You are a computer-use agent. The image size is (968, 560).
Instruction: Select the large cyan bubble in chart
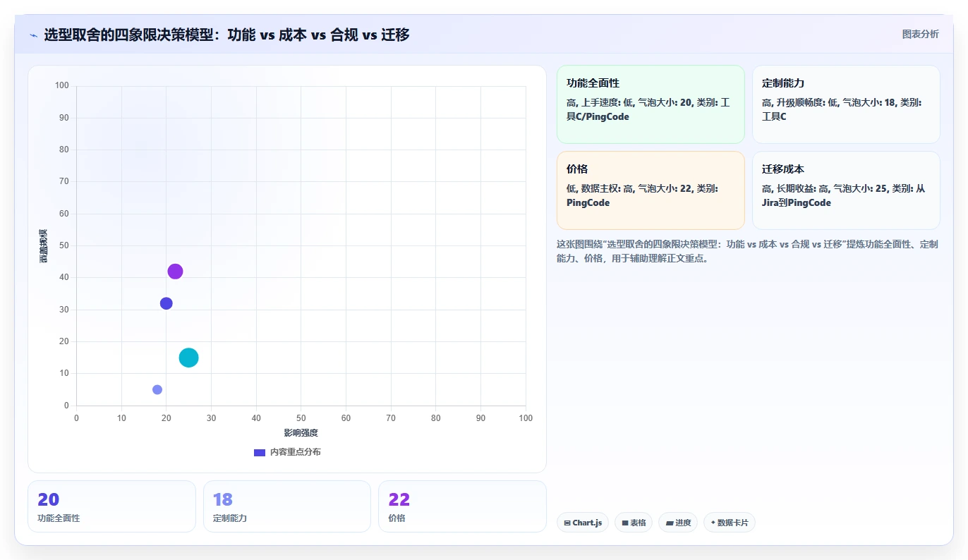(188, 358)
